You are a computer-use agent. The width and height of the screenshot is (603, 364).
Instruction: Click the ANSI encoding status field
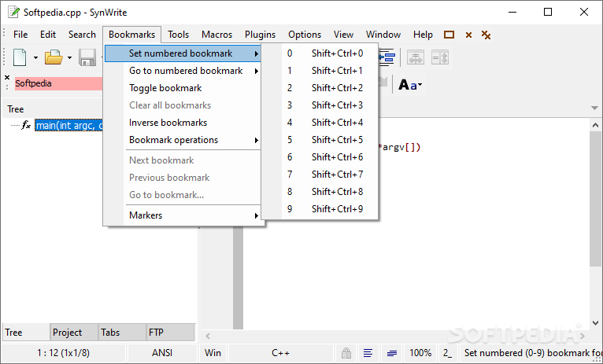coord(162,352)
